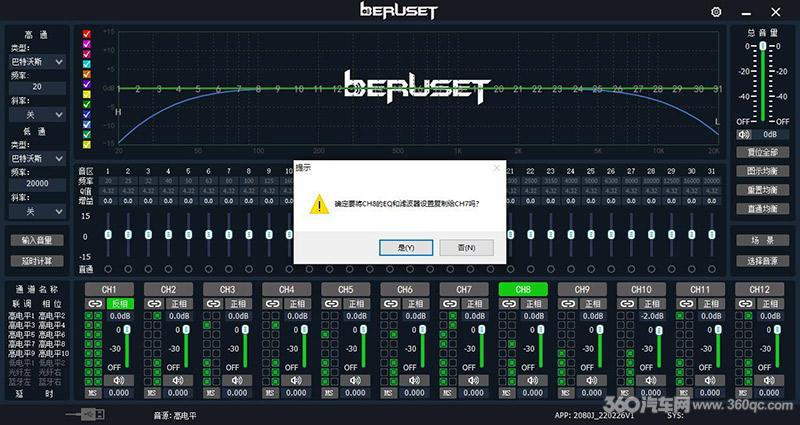Switch CH1 delay unit MS button
Screen dimensions: 800x425
[x=92, y=393]
